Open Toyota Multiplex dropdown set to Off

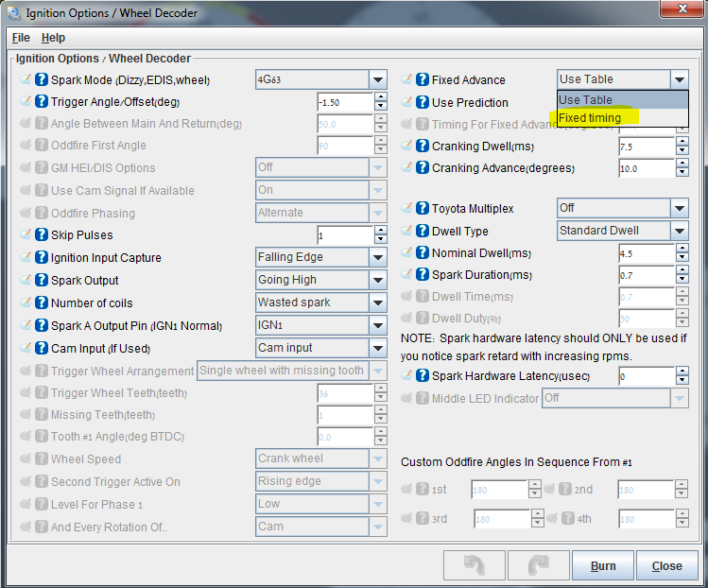coord(623,208)
